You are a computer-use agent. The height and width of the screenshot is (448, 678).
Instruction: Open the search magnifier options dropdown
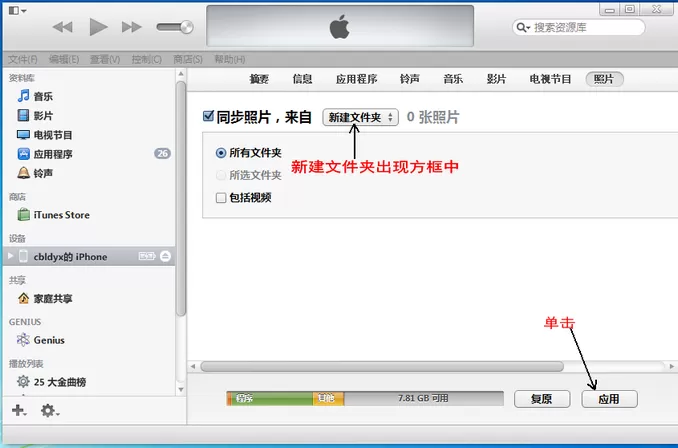pos(522,28)
